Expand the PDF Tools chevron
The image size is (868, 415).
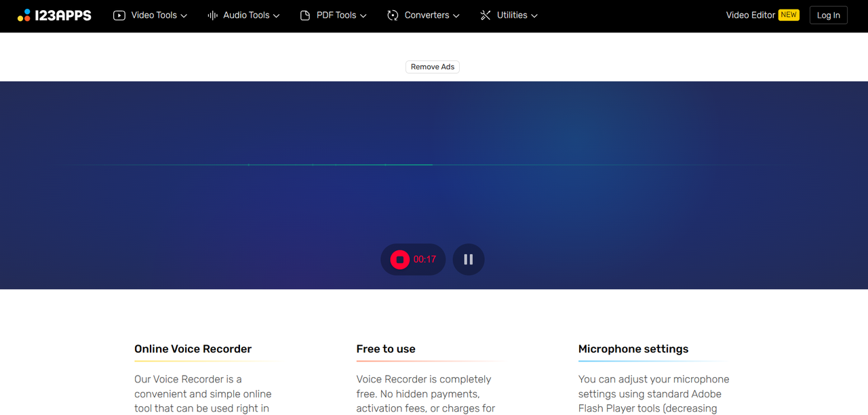[363, 16]
